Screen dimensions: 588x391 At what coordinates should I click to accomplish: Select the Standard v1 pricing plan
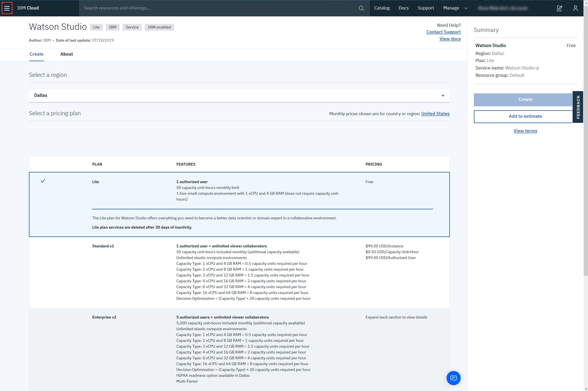point(103,246)
